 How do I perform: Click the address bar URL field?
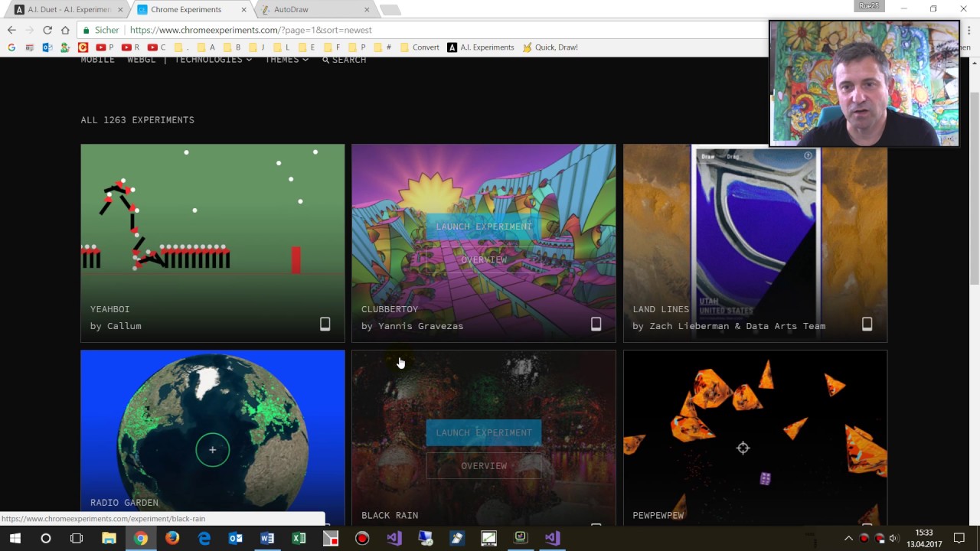(x=444, y=30)
